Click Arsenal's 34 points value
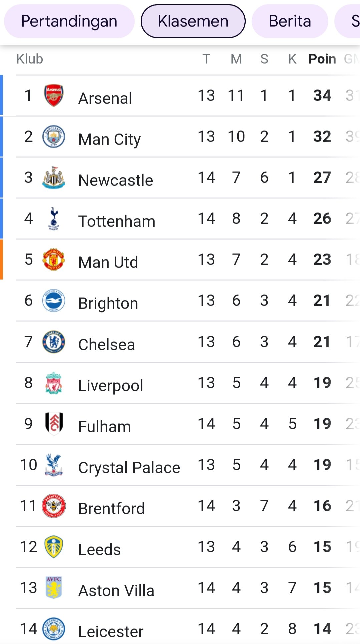The height and width of the screenshot is (644, 360). (322, 96)
